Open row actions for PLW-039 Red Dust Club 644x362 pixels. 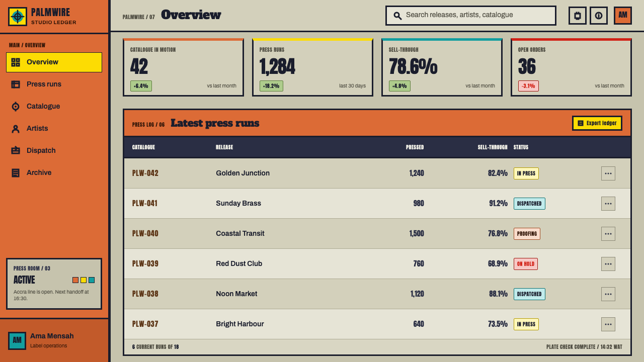(x=608, y=264)
